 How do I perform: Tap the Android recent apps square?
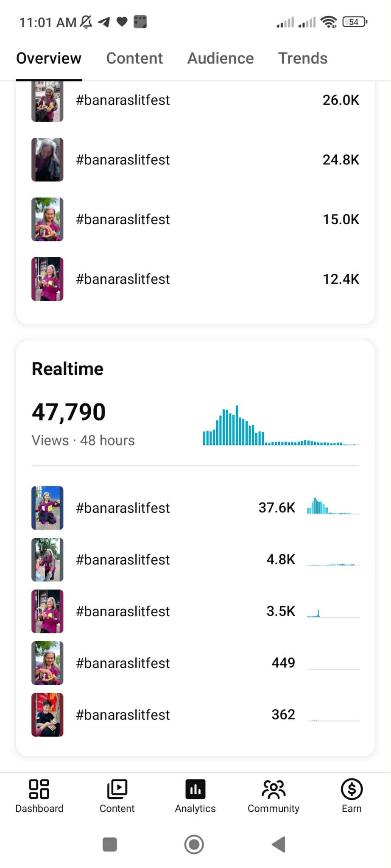pos(110,844)
